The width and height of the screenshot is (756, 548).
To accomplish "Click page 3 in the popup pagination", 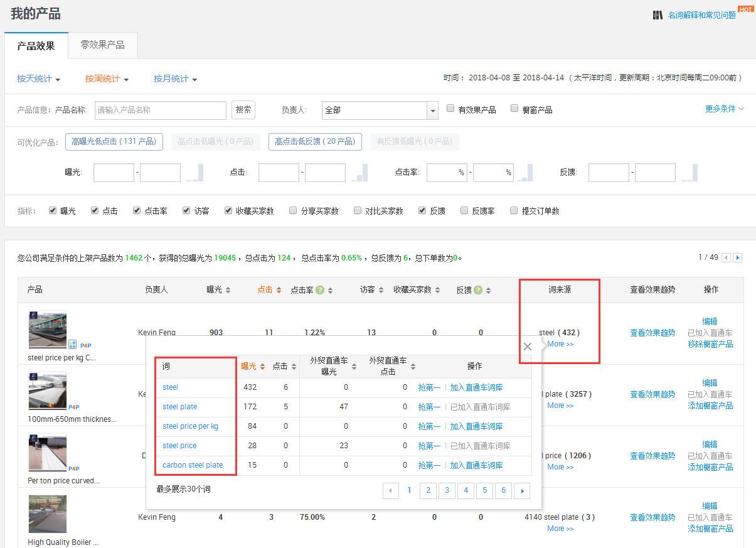I will pyautogui.click(x=447, y=490).
